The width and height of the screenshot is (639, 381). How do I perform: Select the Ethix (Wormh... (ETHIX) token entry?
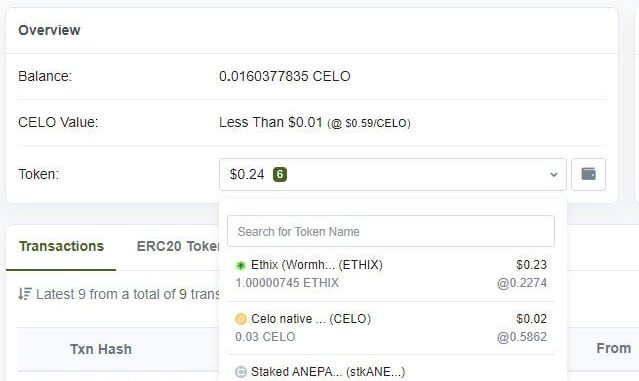click(391, 273)
